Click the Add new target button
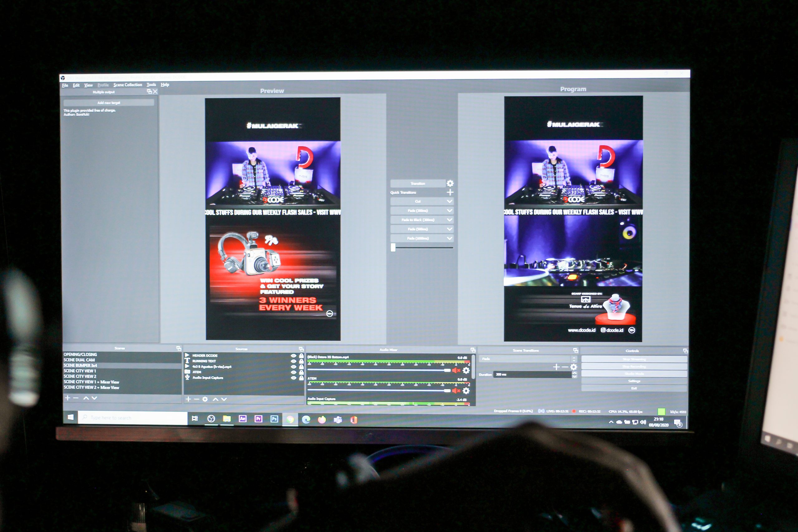798x532 pixels. tap(108, 103)
